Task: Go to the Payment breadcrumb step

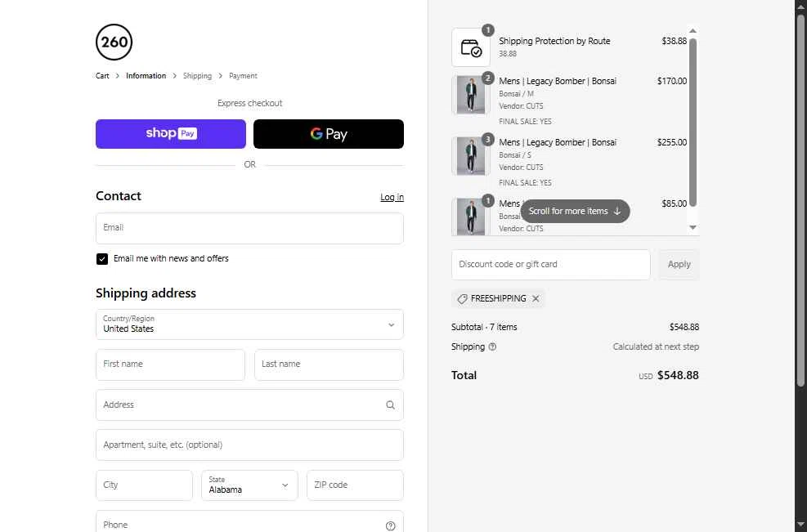Action: click(243, 76)
